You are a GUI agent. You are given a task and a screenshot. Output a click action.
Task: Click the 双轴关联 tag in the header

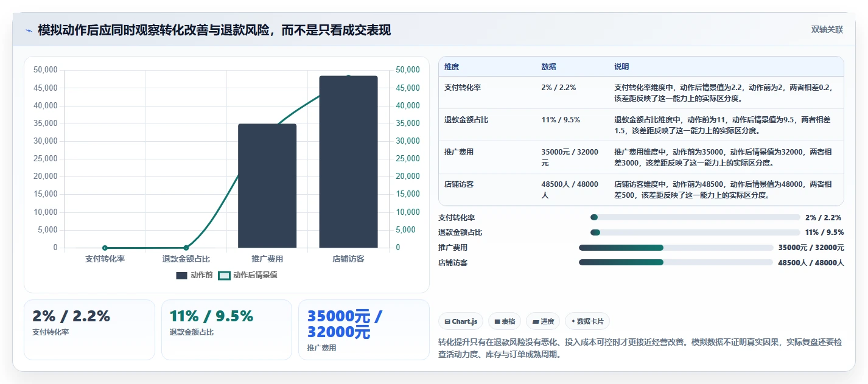coord(827,30)
